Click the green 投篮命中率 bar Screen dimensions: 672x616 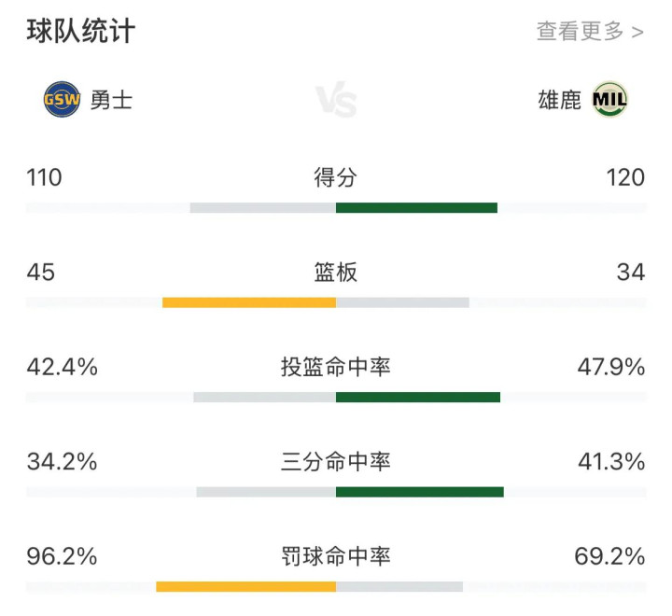[x=418, y=397]
